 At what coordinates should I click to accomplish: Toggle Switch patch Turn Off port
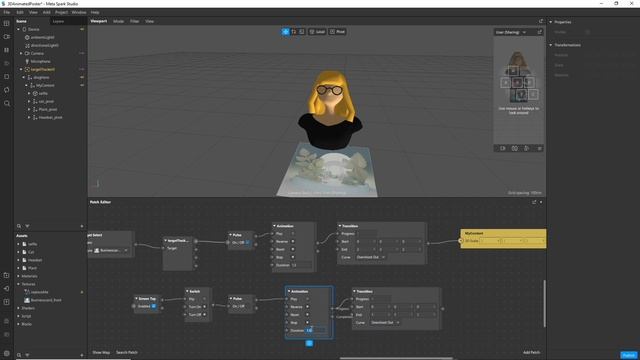(x=204, y=315)
